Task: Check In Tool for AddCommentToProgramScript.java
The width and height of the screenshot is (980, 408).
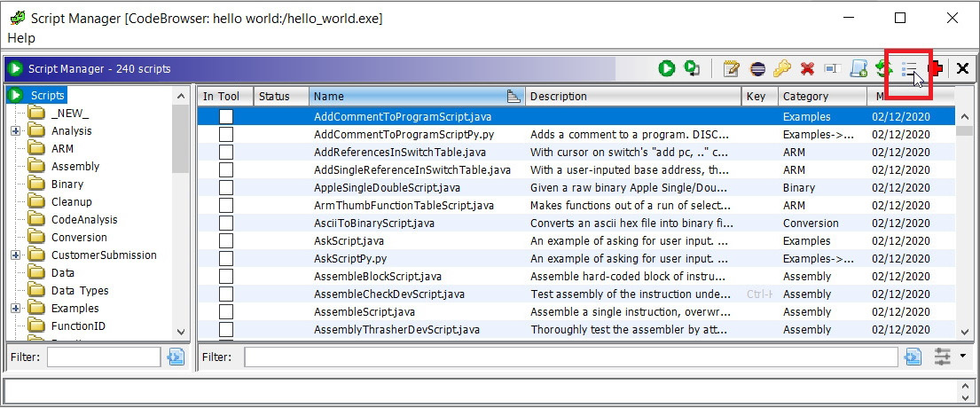Action: click(225, 117)
